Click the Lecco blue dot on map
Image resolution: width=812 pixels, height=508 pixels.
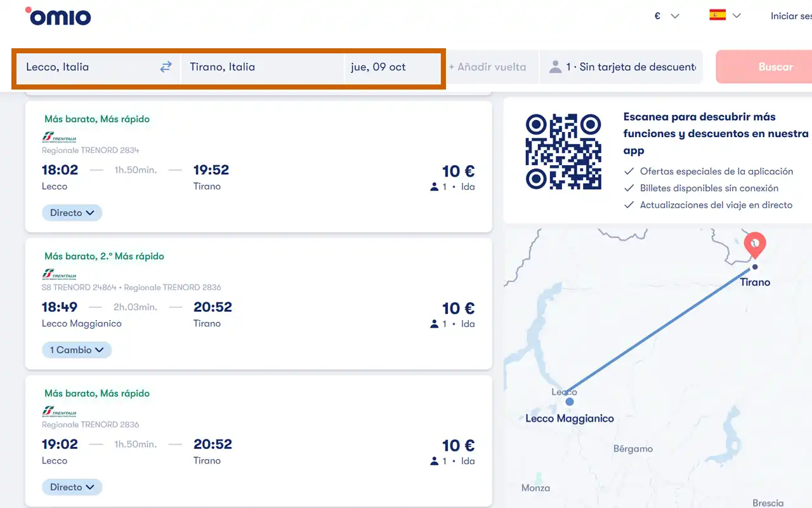point(570,401)
